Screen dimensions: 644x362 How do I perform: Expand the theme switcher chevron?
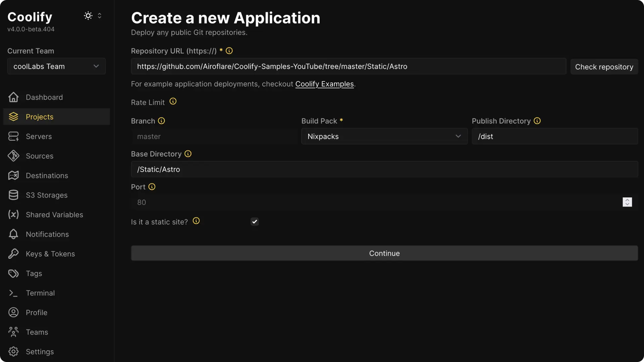coord(100,15)
